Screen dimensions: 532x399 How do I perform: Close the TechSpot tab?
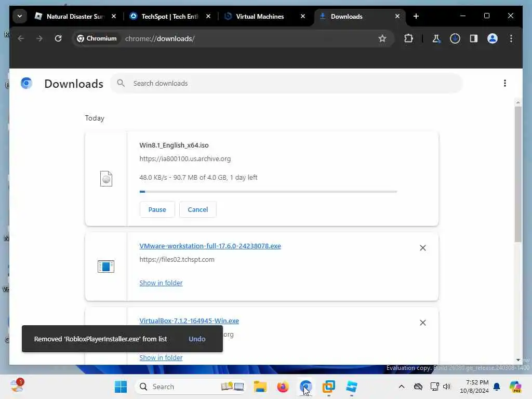point(208,16)
